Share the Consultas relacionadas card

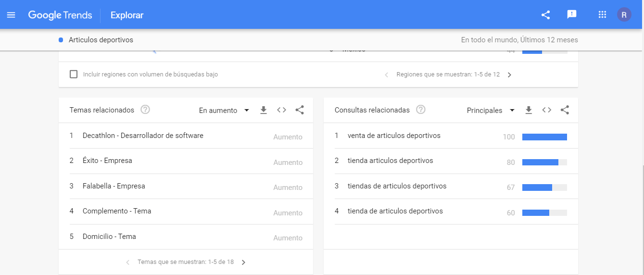[x=565, y=110]
